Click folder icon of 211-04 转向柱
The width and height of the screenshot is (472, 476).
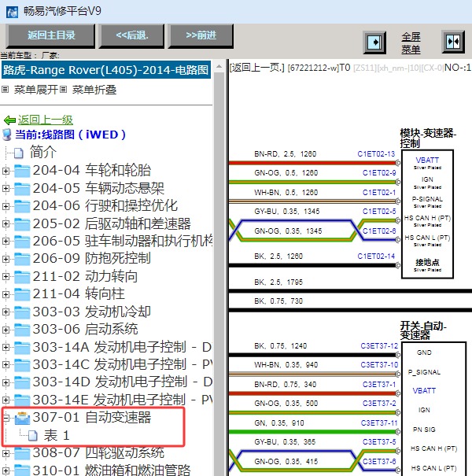pos(22,294)
